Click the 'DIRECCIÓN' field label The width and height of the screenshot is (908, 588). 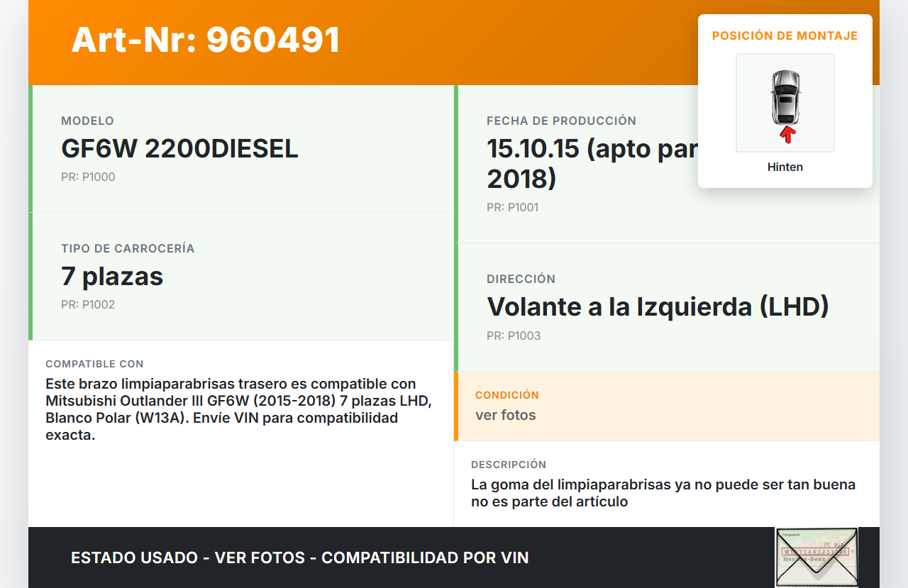(x=521, y=279)
